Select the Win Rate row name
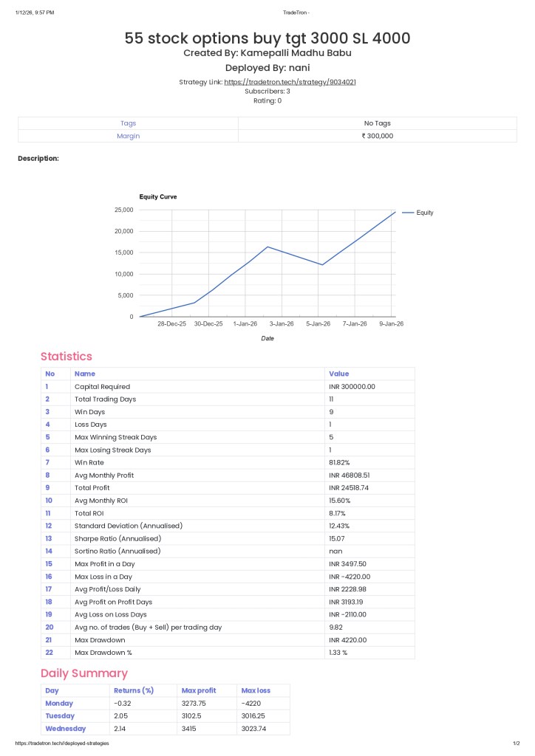This screenshot has height=756, width=535. (91, 462)
